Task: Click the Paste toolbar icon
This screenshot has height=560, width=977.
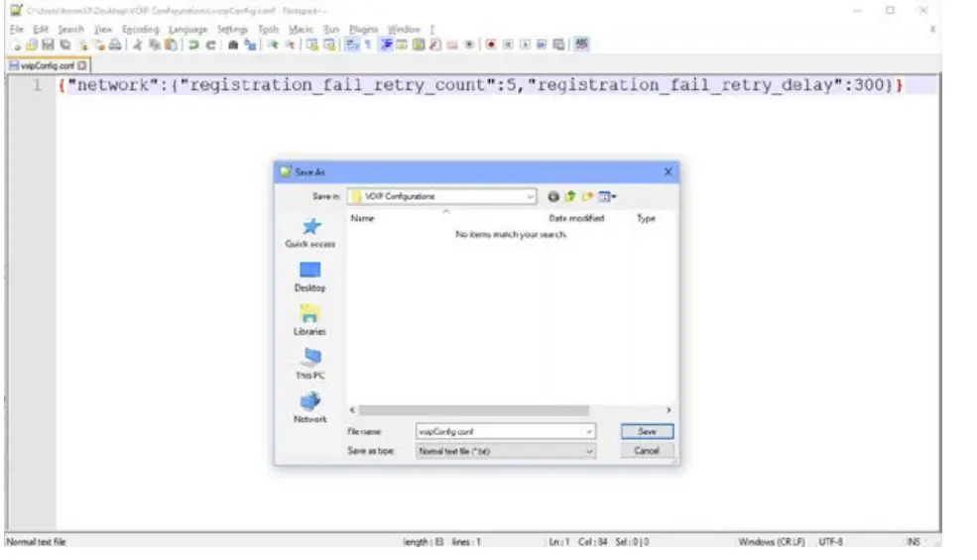Action: click(x=170, y=45)
